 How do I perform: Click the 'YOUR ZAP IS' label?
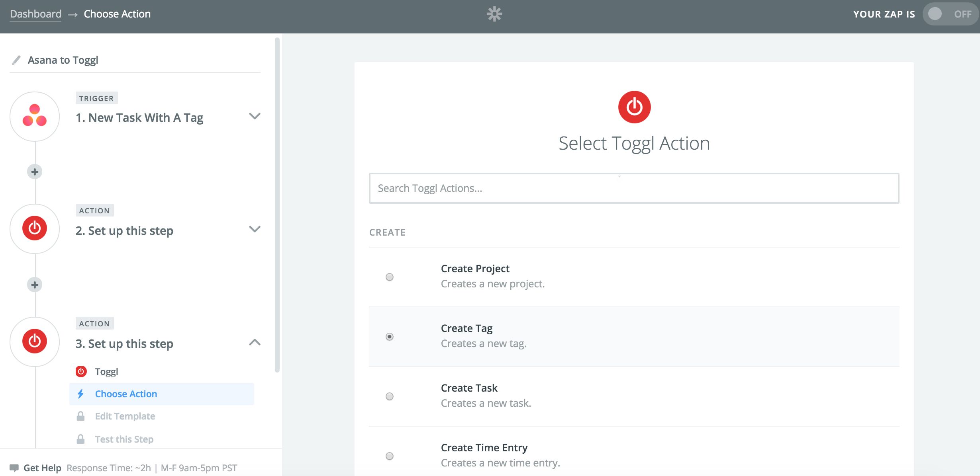click(x=884, y=14)
